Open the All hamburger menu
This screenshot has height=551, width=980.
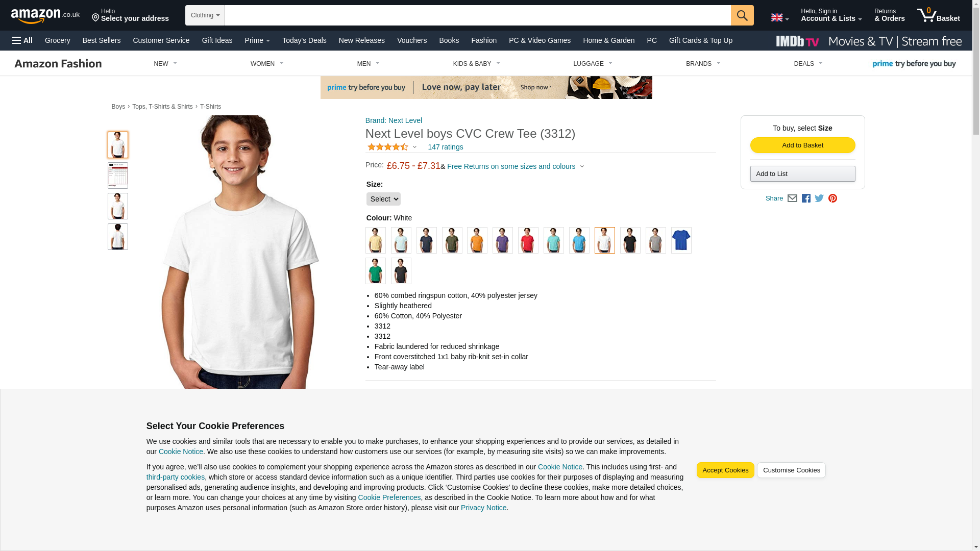[22, 40]
